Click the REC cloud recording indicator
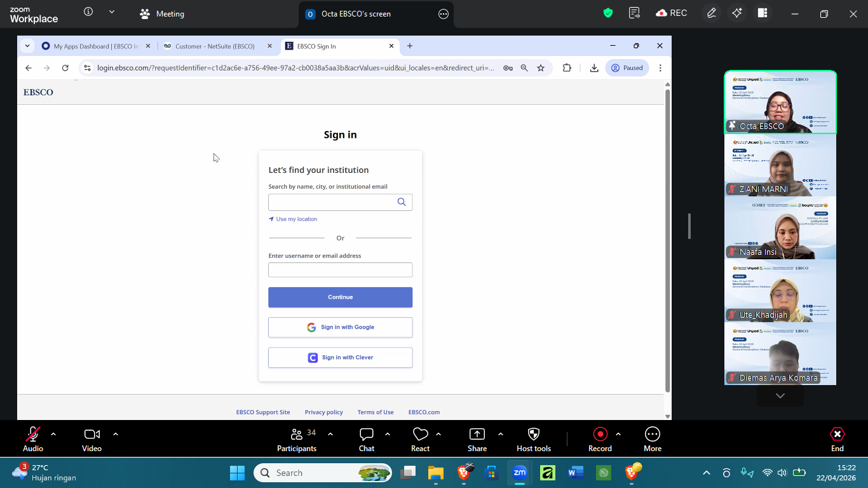Image resolution: width=868 pixels, height=488 pixels. 672,13
